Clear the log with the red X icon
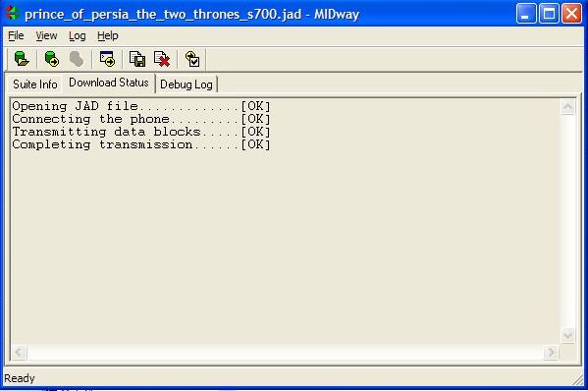This screenshot has height=391, width=588. 162,59
